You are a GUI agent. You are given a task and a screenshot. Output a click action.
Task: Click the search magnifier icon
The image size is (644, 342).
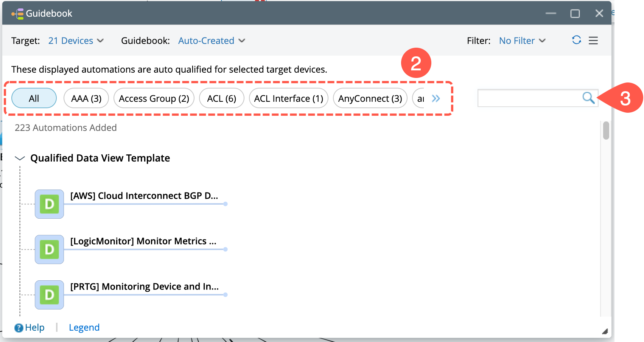(x=588, y=98)
